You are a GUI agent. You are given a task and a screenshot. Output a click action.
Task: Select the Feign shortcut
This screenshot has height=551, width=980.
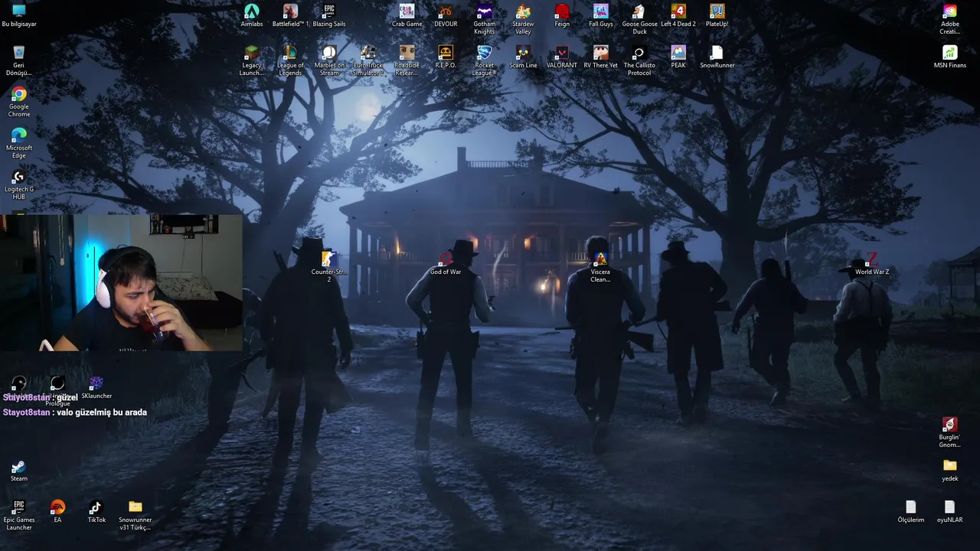point(562,15)
